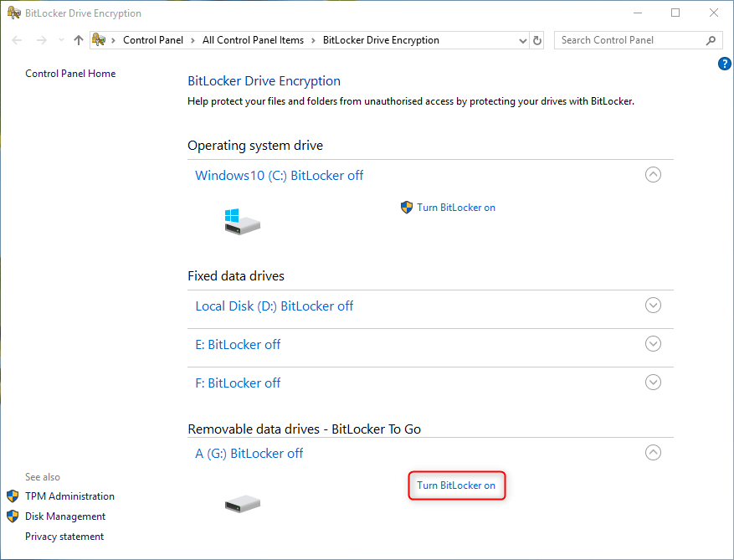This screenshot has height=560, width=734.
Task: Click the blue help question mark icon
Action: click(x=725, y=64)
